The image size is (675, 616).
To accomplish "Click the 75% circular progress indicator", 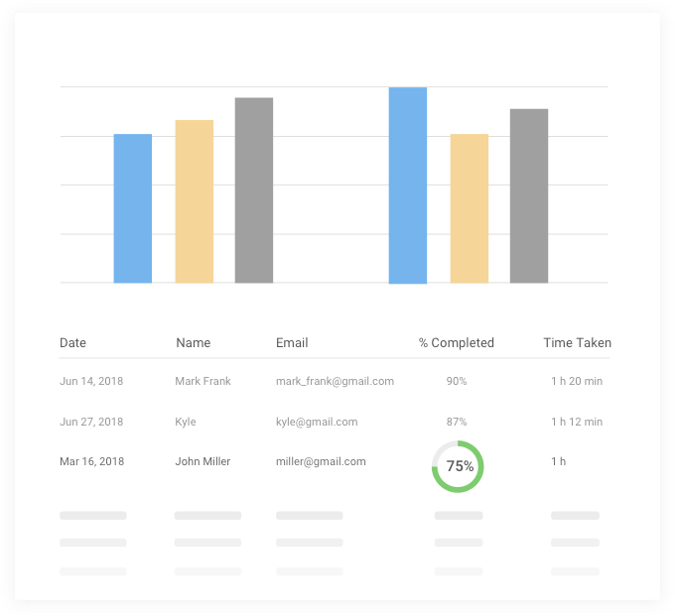I will (458, 466).
